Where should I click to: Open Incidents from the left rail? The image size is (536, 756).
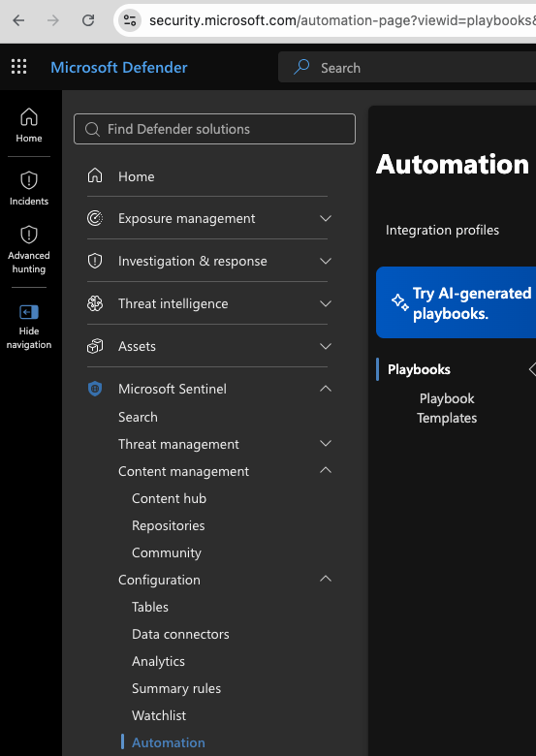29,189
